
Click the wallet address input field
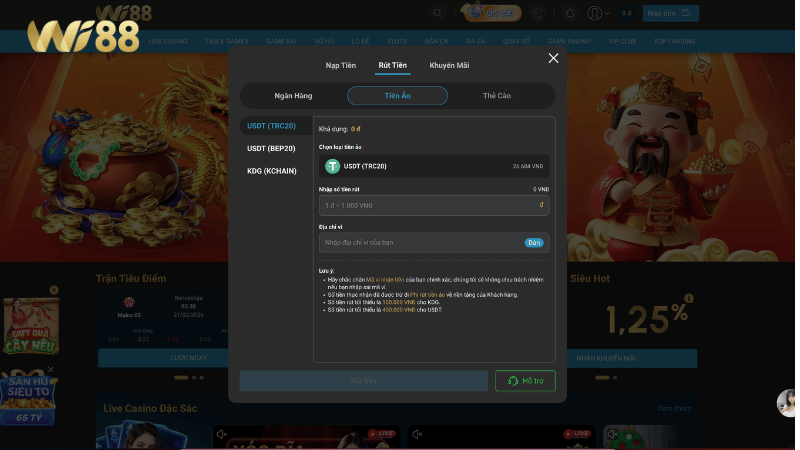point(420,243)
